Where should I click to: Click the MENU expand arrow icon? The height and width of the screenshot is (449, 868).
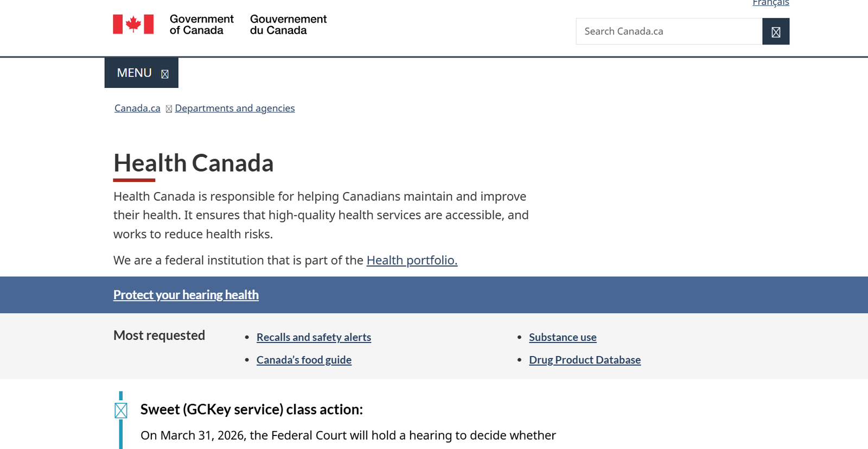165,74
